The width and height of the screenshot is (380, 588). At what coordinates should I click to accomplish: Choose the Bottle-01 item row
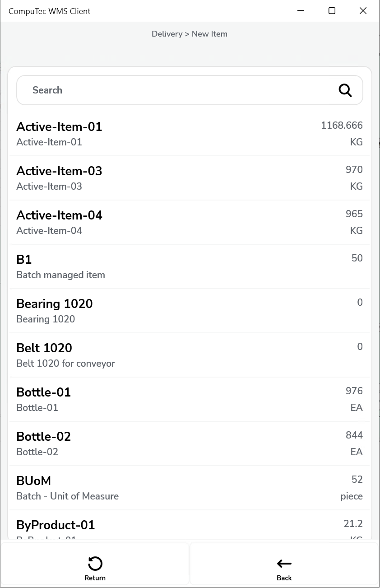(x=190, y=399)
